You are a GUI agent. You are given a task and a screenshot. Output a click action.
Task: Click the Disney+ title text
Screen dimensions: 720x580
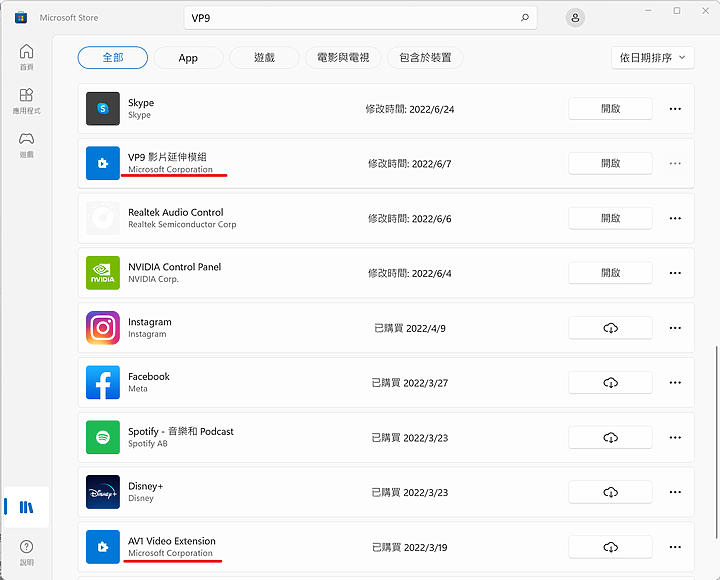click(146, 486)
